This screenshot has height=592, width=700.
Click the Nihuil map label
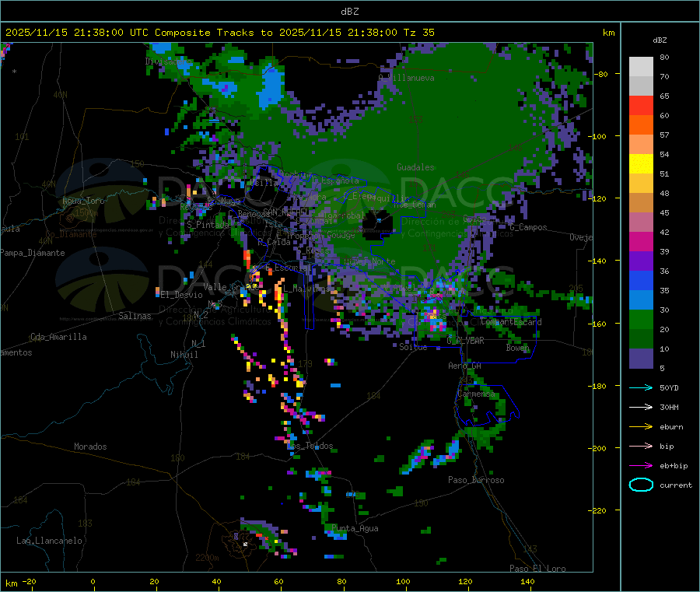184,355
